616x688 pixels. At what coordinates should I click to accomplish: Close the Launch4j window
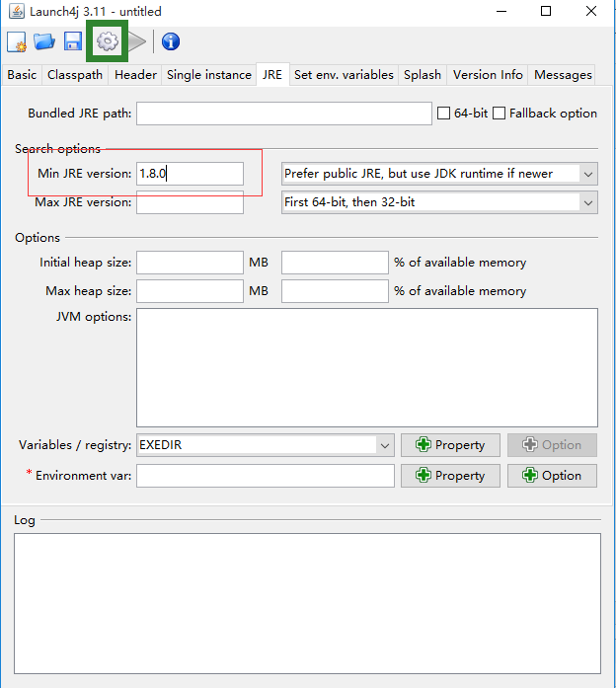591,12
